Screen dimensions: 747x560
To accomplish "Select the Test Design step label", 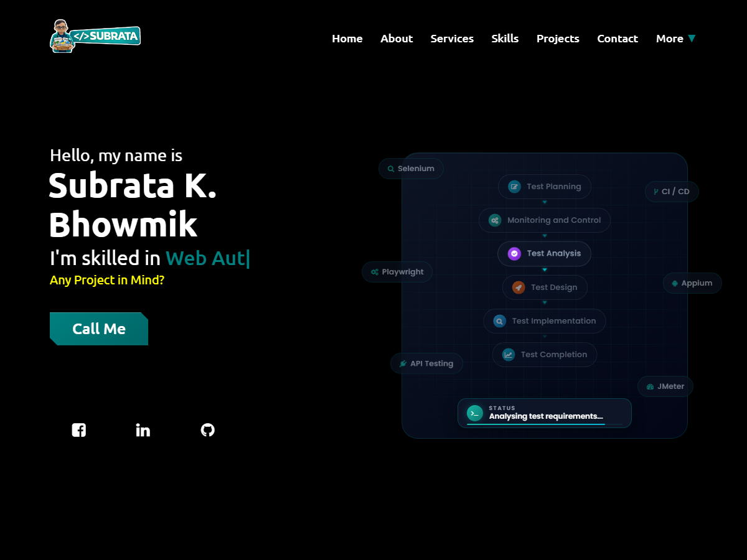I will click(x=554, y=287).
